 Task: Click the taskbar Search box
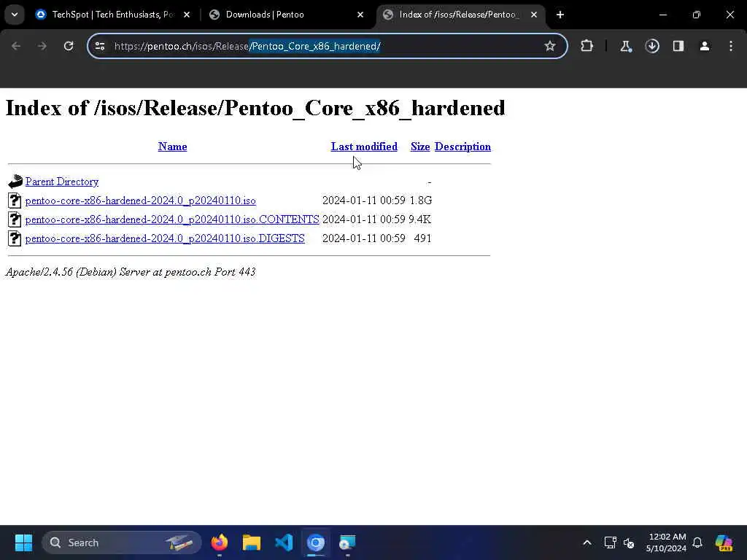coord(122,542)
